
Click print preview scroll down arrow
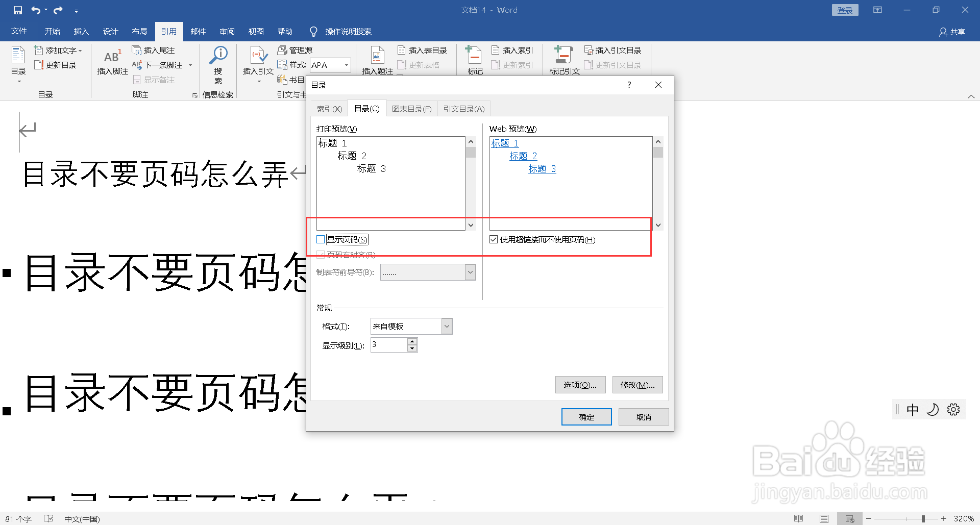471,225
